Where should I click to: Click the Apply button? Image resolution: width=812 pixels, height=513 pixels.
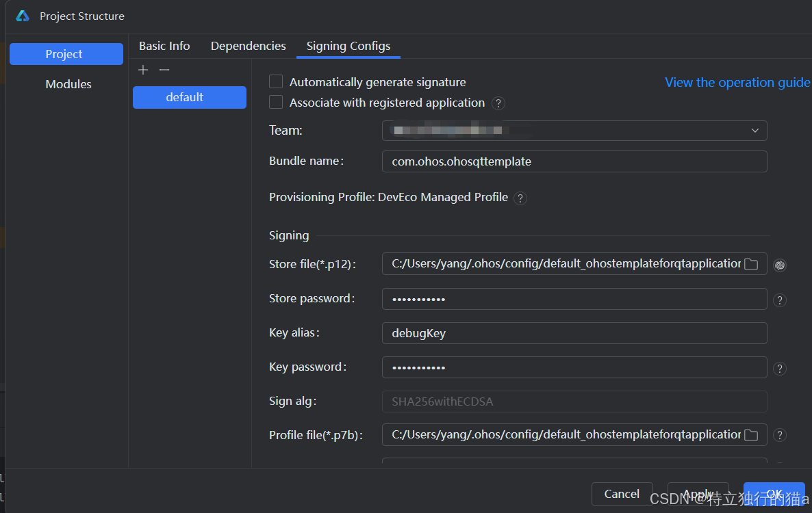tap(698, 494)
